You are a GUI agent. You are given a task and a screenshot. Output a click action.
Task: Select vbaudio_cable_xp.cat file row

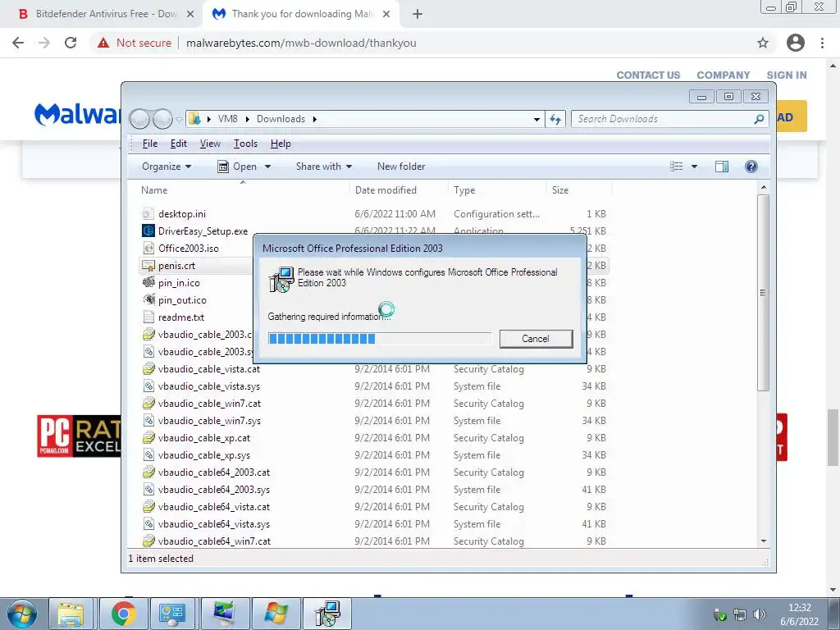tap(374, 438)
